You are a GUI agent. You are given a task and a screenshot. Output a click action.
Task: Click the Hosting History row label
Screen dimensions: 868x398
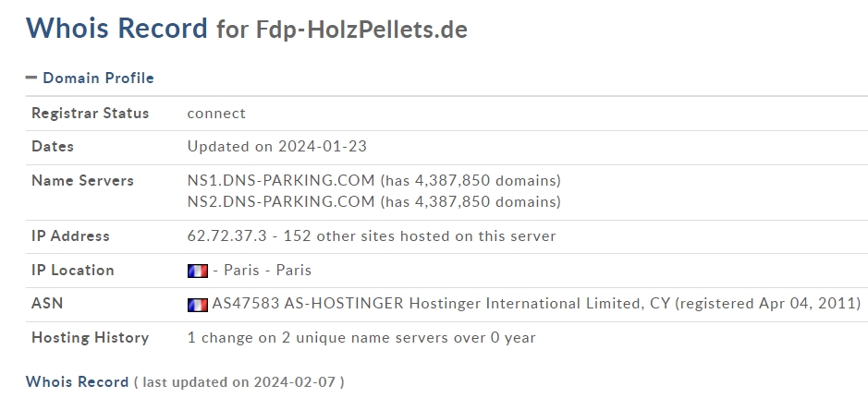tap(91, 338)
